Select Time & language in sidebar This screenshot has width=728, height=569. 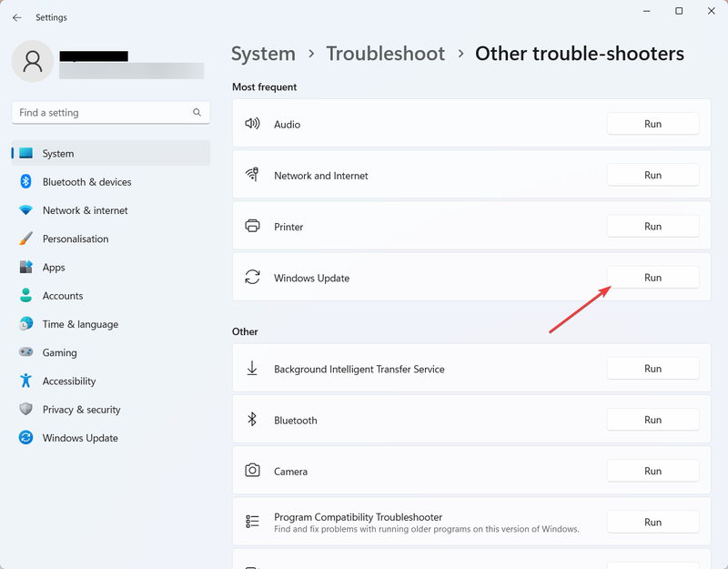pyautogui.click(x=111, y=324)
